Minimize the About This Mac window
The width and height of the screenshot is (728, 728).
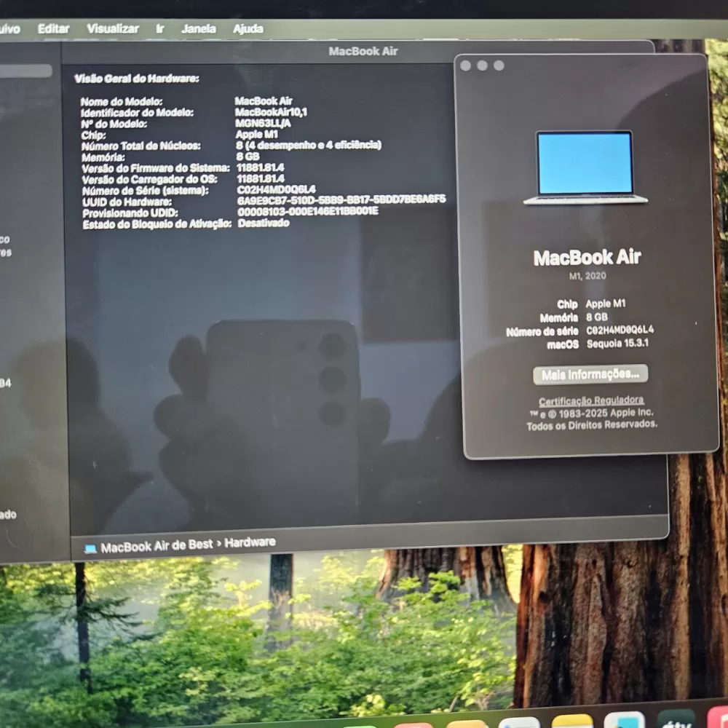pos(483,66)
